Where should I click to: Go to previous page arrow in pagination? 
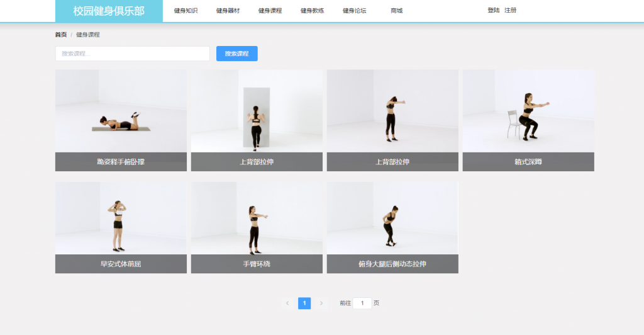click(x=287, y=303)
